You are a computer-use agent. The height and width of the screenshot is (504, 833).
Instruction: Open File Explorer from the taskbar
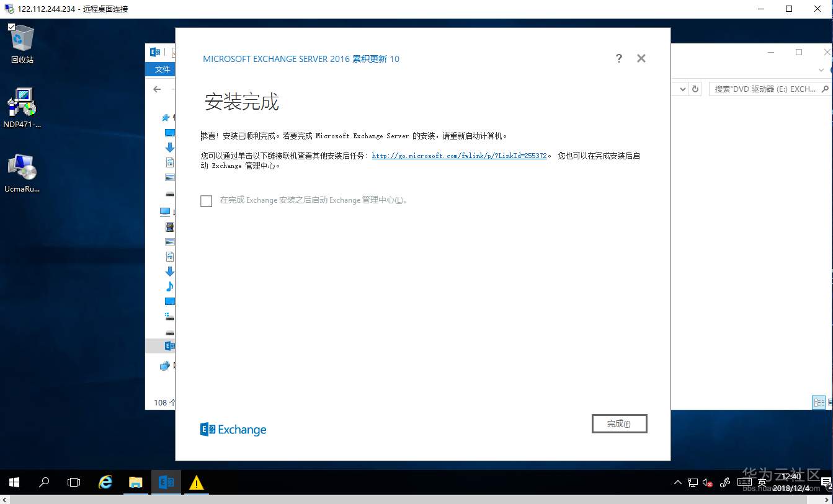pos(135,482)
